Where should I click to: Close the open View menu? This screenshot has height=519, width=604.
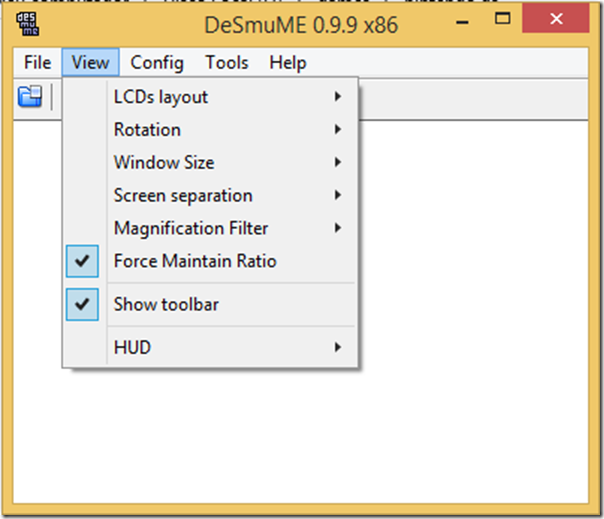point(91,62)
